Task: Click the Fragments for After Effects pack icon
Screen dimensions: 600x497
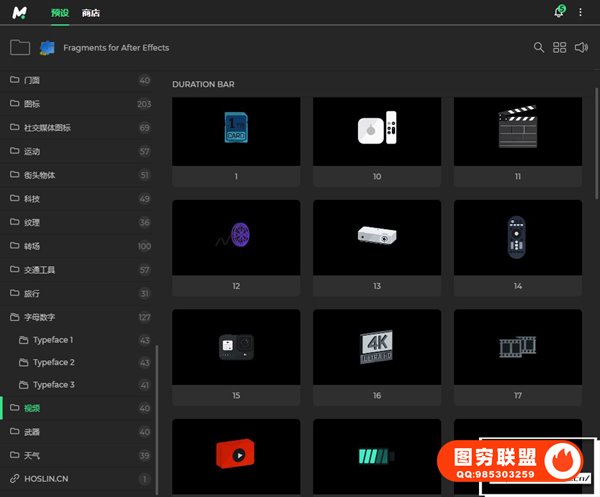Action: [47, 47]
